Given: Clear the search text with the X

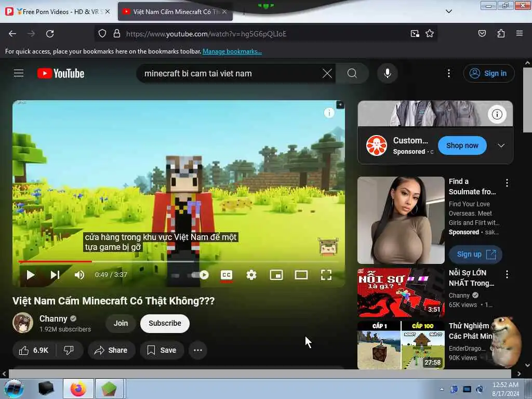Looking at the screenshot, I should click(327, 73).
